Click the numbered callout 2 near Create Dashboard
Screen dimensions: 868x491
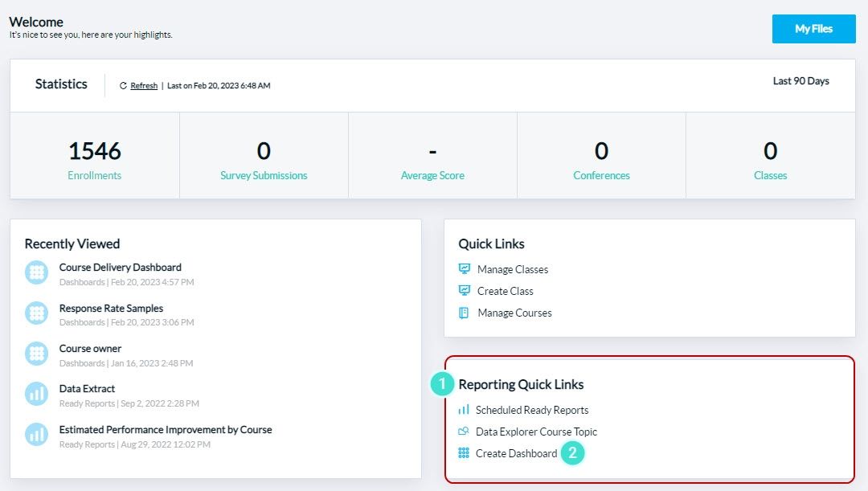coord(573,453)
